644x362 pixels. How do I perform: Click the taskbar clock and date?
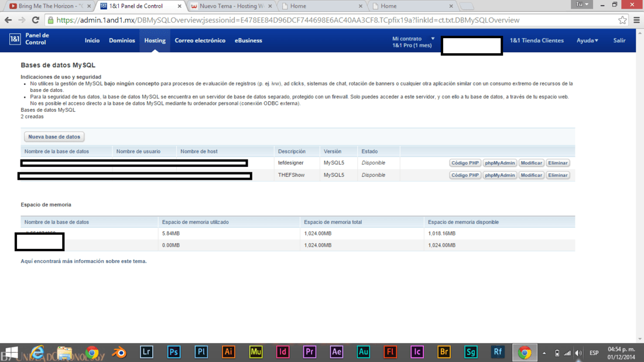(621, 353)
